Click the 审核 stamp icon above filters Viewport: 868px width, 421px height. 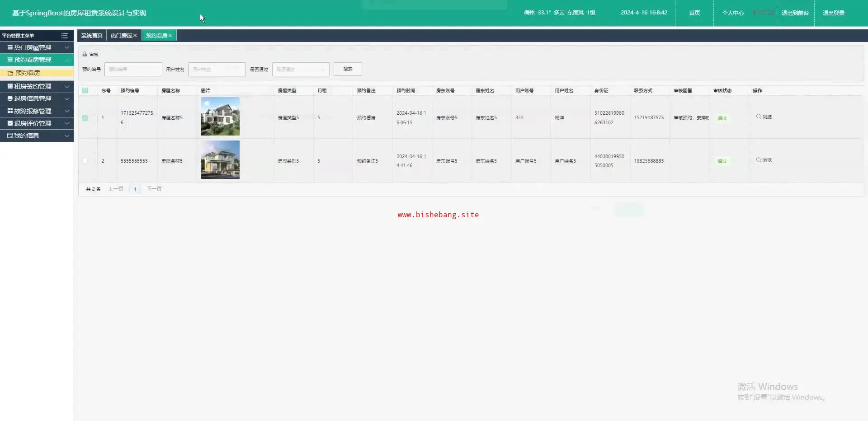point(85,54)
